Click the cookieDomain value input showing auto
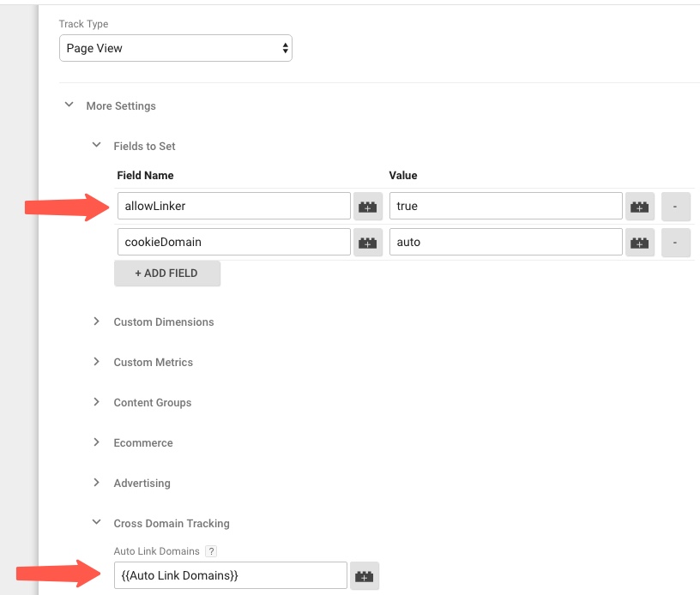 505,242
